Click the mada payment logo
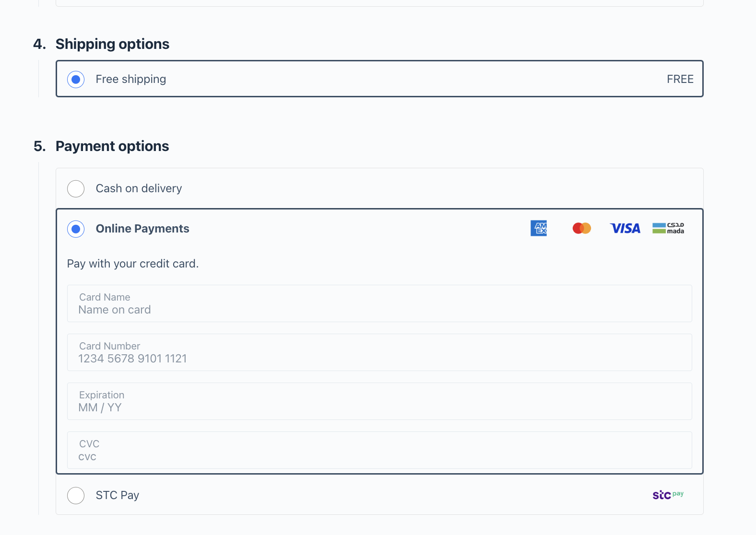 click(668, 228)
